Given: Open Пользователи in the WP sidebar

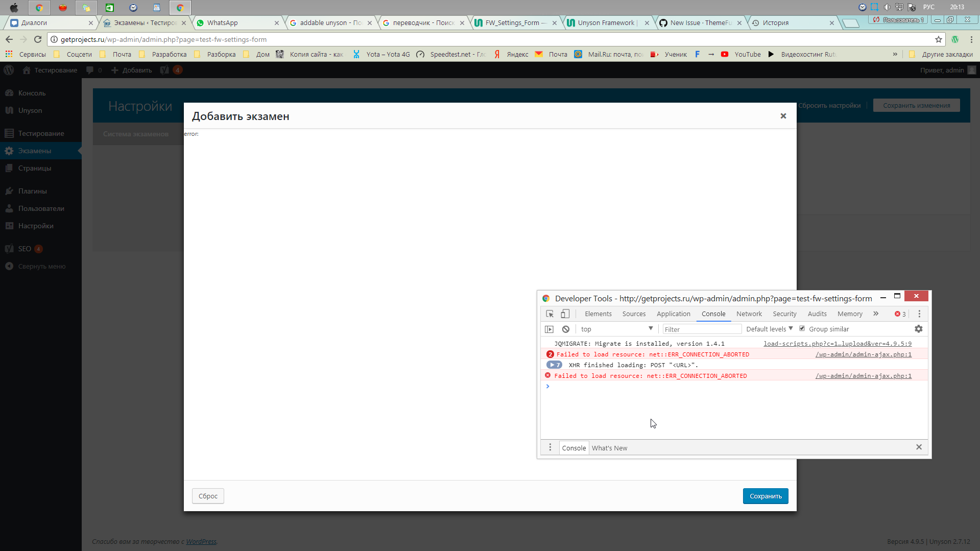Looking at the screenshot, I should click(x=41, y=208).
